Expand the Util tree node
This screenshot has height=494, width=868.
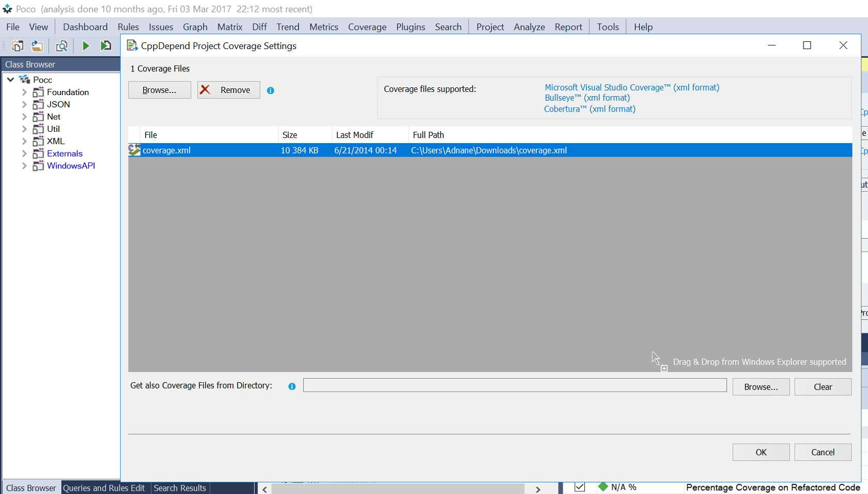coord(24,129)
